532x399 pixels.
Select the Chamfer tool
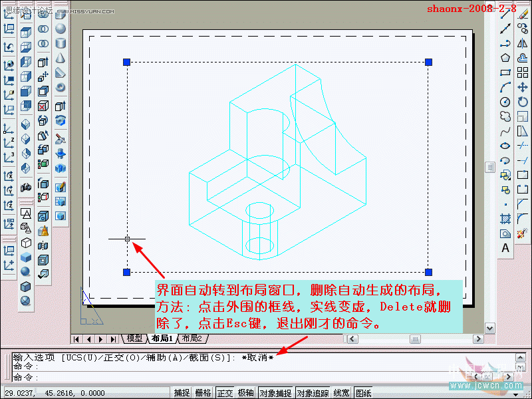point(523,204)
